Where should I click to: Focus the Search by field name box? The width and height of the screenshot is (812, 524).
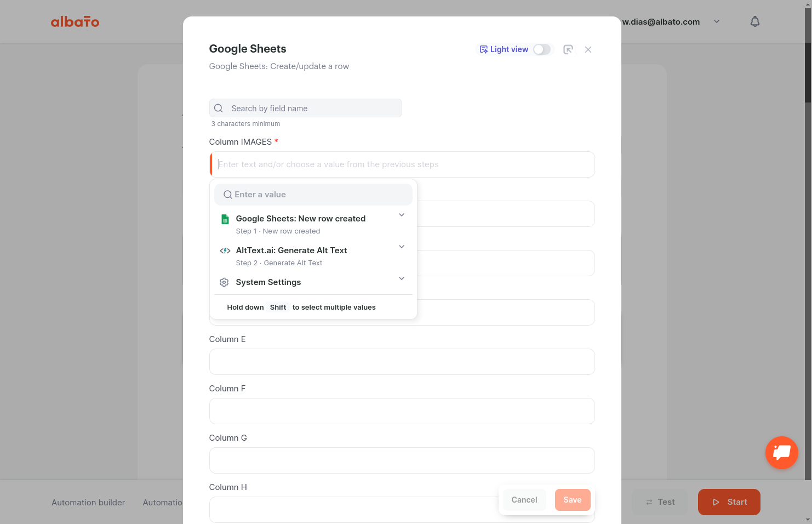(x=306, y=108)
